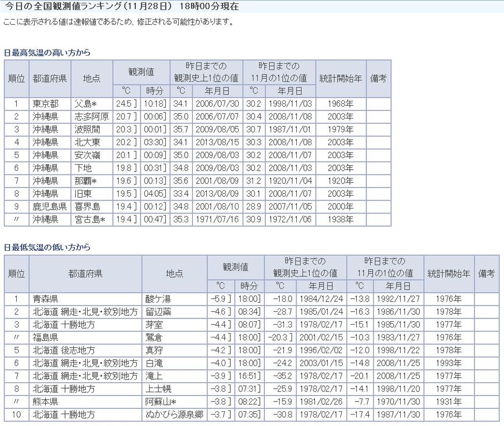Select the 鹿児島県 prefecture cell

[x=50, y=207]
